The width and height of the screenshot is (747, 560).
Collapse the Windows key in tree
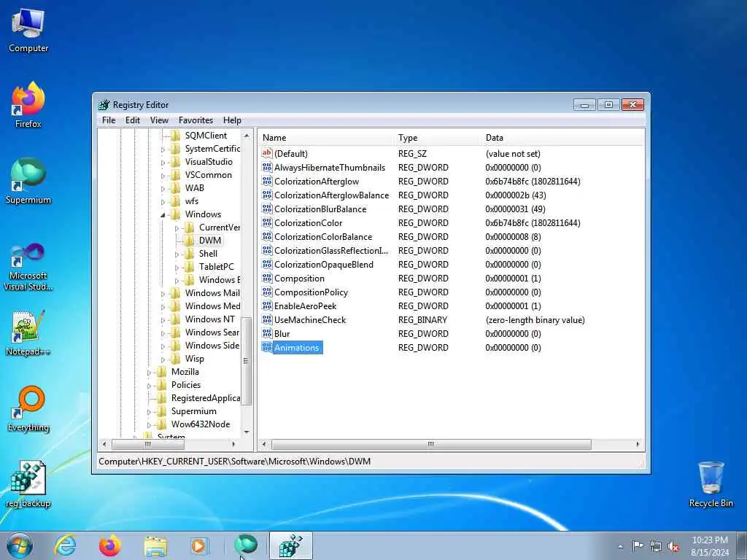(x=163, y=215)
